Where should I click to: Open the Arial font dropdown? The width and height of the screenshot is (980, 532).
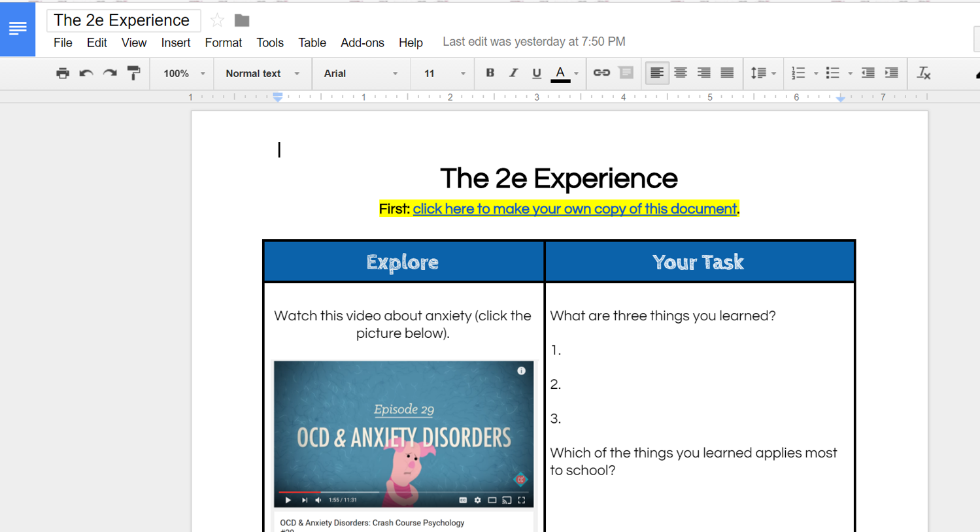coord(360,74)
